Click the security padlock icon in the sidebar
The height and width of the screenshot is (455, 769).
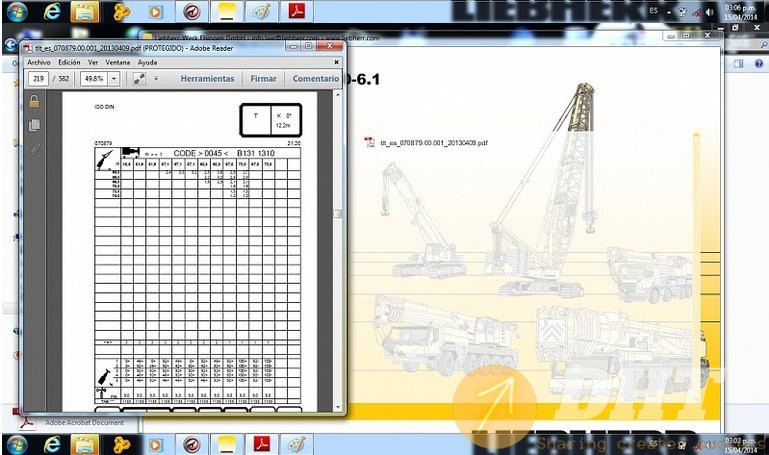click(x=34, y=101)
